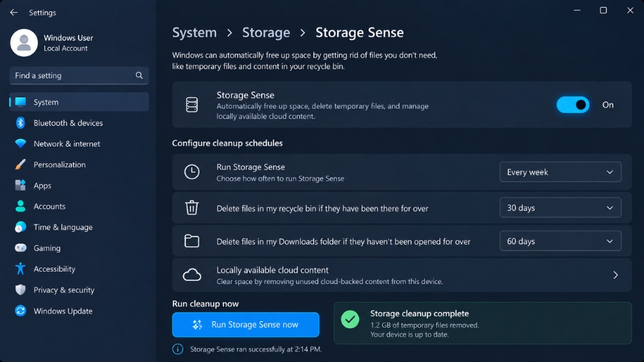Close the Settings window
The width and height of the screenshot is (644, 362).
click(x=630, y=10)
